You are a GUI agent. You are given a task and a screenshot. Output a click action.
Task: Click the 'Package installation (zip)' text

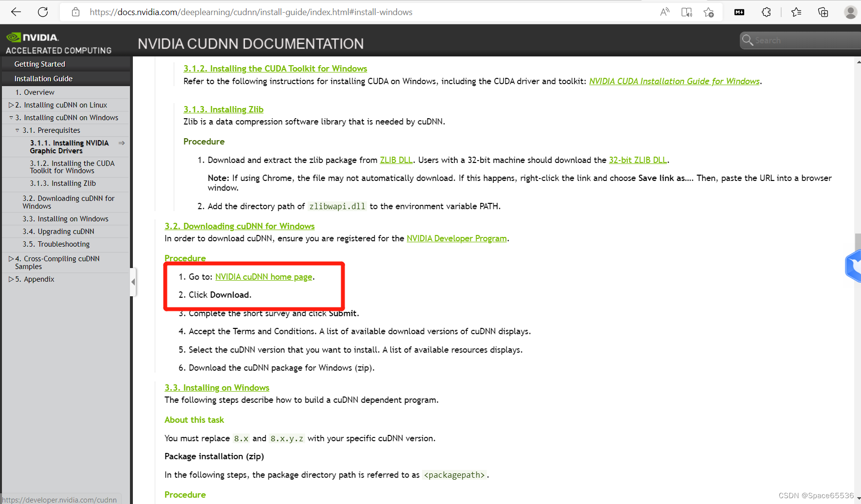click(214, 456)
